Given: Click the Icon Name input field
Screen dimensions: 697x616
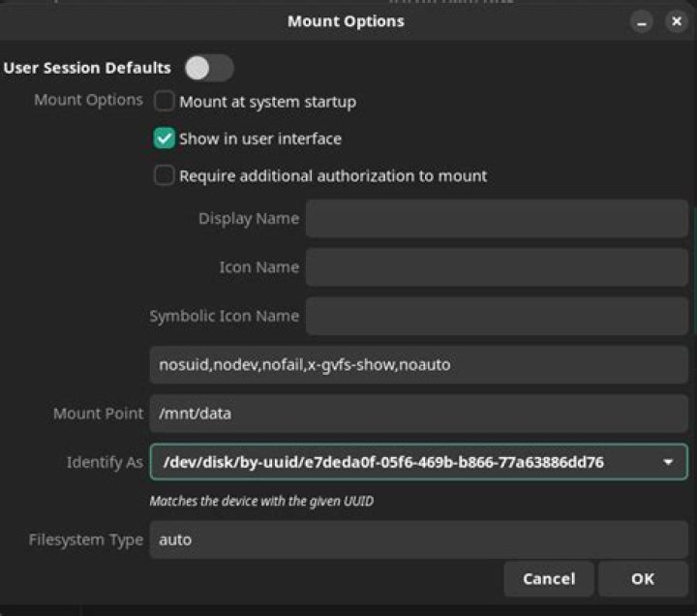Looking at the screenshot, I should click(497, 267).
